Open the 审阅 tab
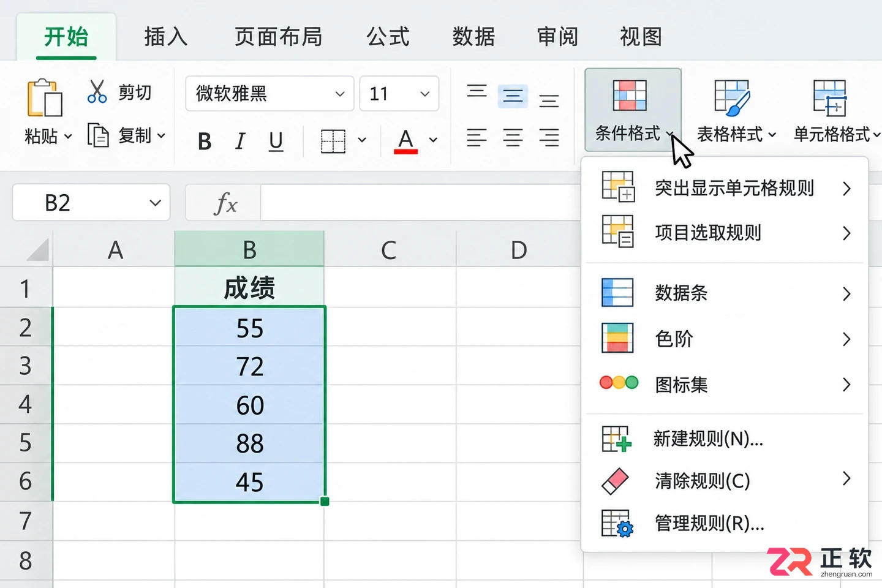This screenshot has height=588, width=882. pos(557,37)
